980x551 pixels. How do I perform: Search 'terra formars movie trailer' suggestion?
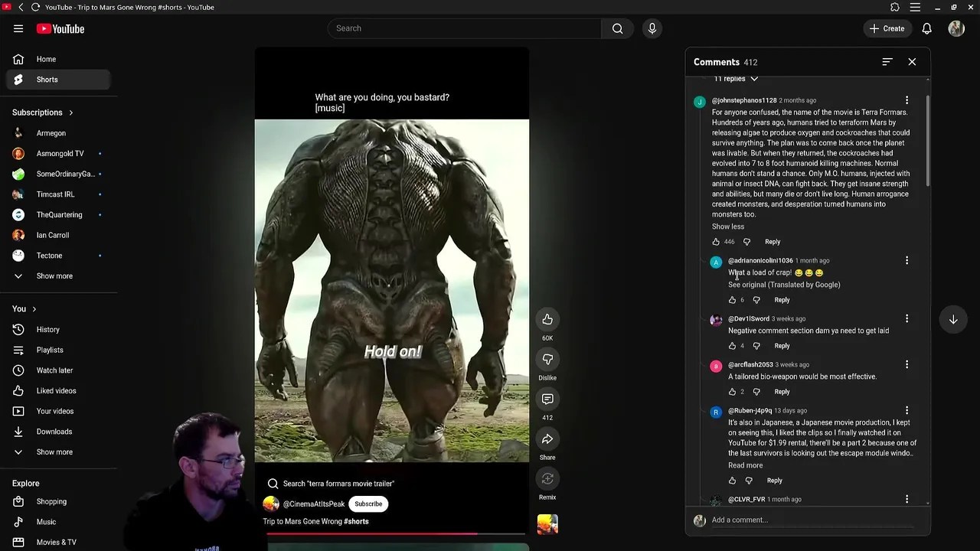coord(331,484)
